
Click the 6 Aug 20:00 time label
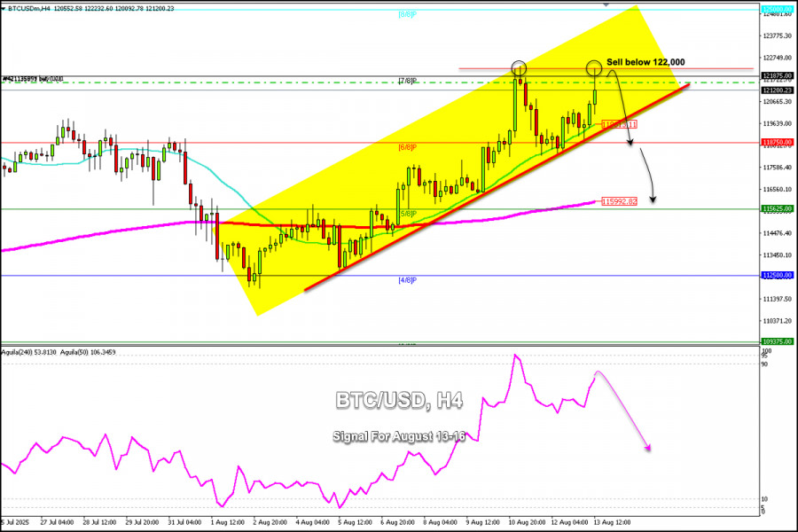coord(398,522)
